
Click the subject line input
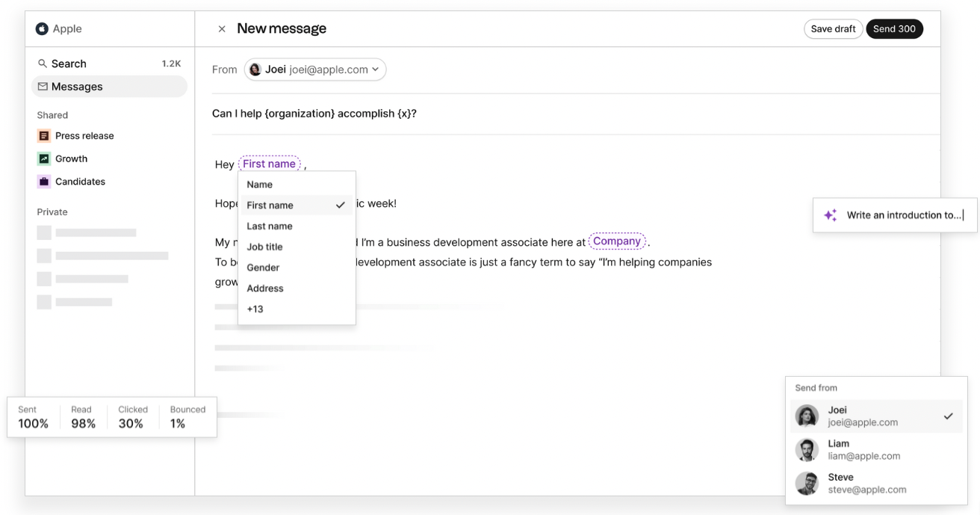576,114
